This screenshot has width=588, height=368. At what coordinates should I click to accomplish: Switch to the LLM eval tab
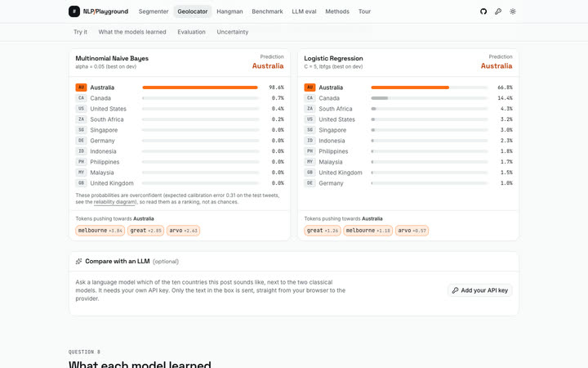pyautogui.click(x=304, y=11)
